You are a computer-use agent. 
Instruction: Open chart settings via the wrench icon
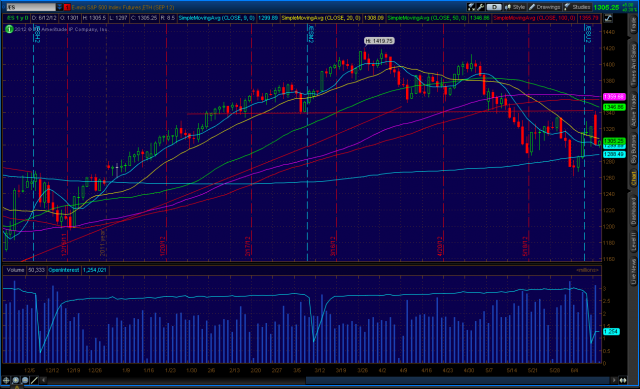pos(480,7)
